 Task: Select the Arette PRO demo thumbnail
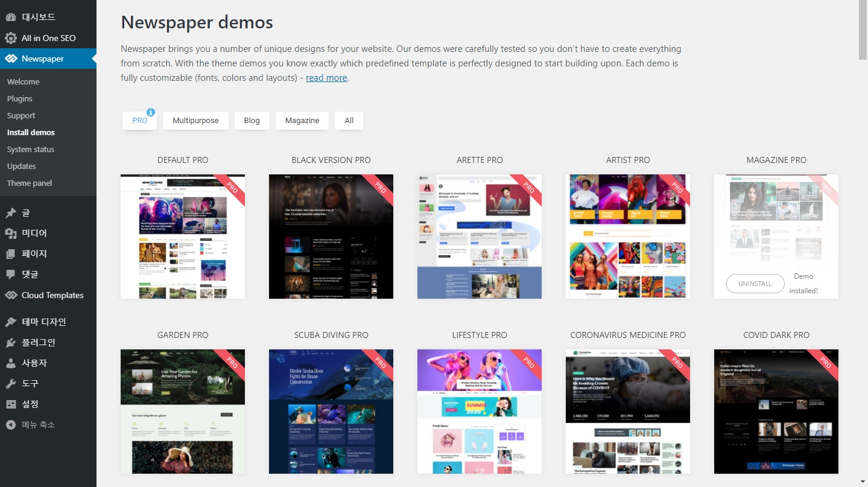[x=480, y=237]
